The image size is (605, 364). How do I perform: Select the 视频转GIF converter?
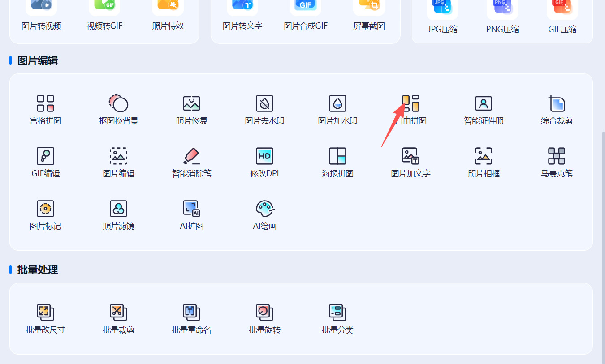(x=104, y=16)
